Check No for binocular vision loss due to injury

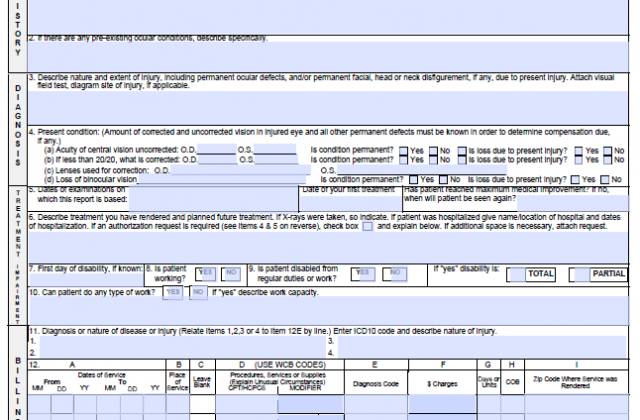point(605,180)
